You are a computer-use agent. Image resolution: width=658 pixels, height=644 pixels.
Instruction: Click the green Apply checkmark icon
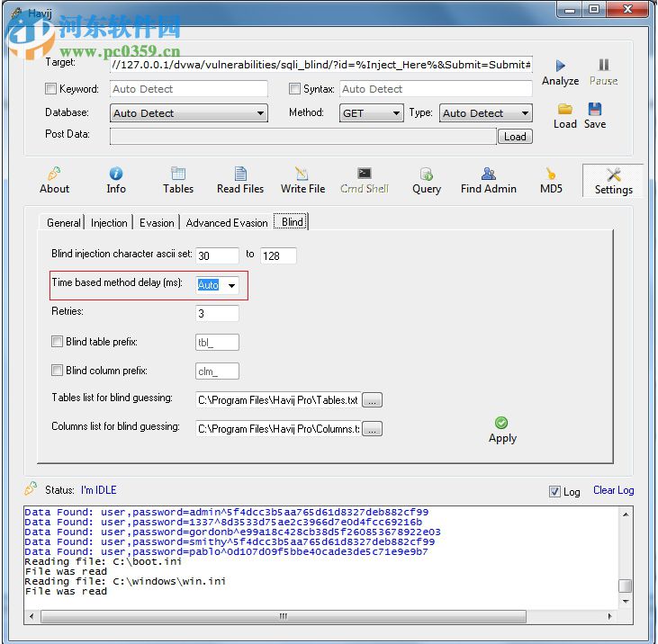pos(501,423)
